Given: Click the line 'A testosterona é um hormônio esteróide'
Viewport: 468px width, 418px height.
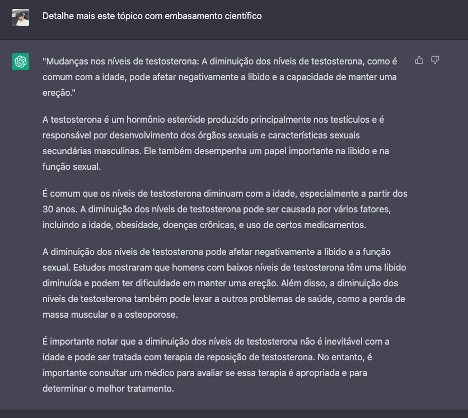Looking at the screenshot, I should (213, 120).
